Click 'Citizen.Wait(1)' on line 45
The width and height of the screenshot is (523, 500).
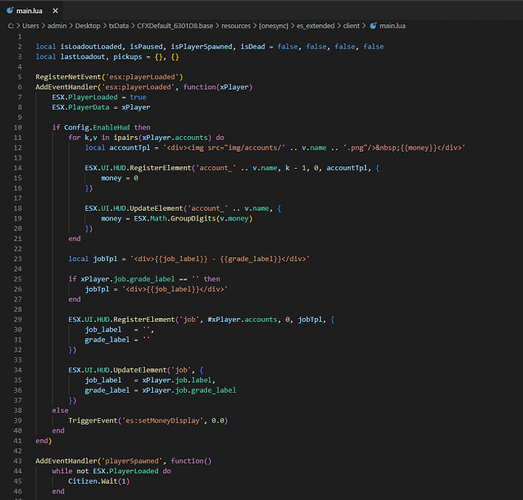pyautogui.click(x=99, y=481)
